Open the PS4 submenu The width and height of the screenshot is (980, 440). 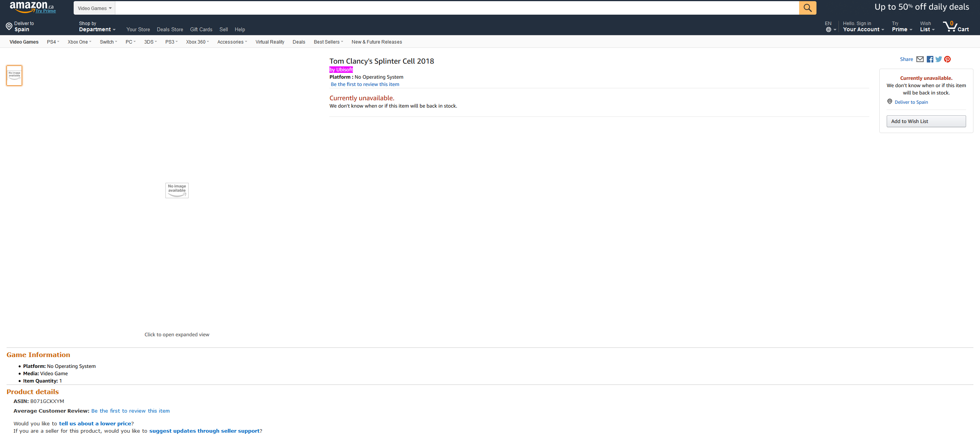[x=53, y=42]
